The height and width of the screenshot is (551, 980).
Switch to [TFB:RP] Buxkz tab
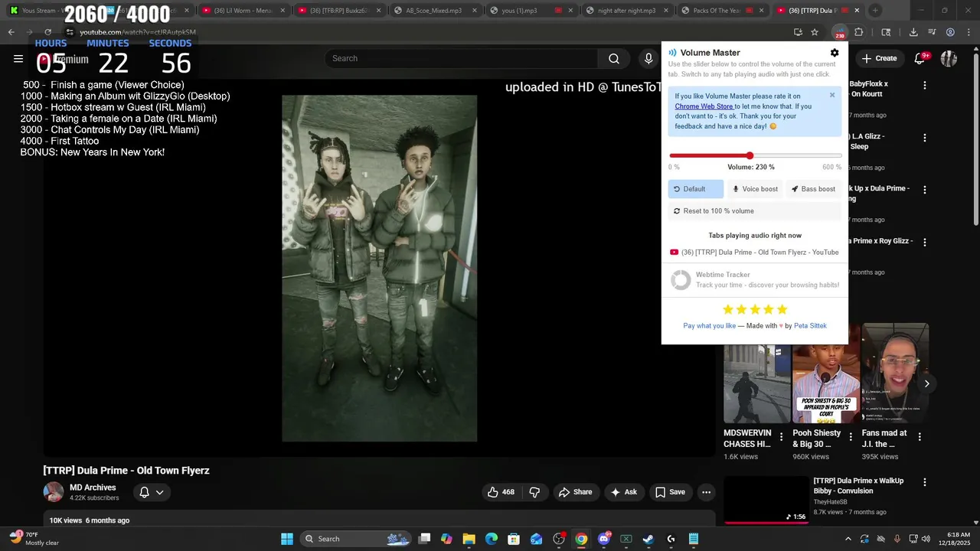pos(339,11)
